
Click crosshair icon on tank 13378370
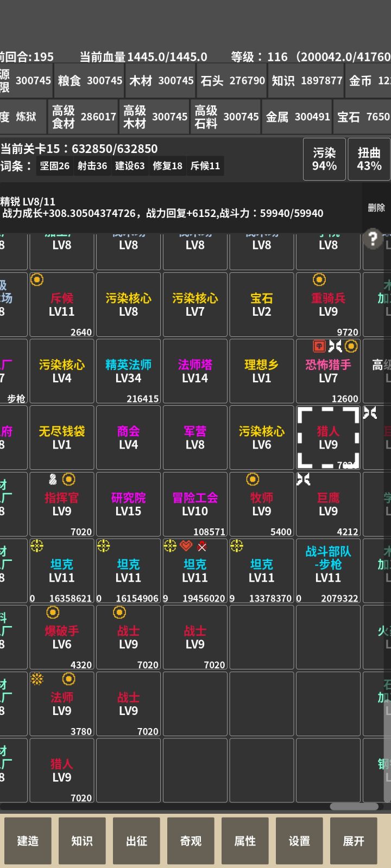coord(237,546)
